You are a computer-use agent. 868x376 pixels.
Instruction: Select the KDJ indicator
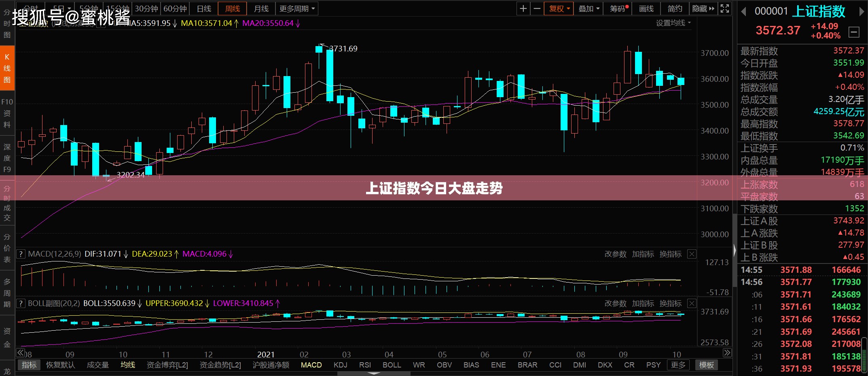coord(341,365)
